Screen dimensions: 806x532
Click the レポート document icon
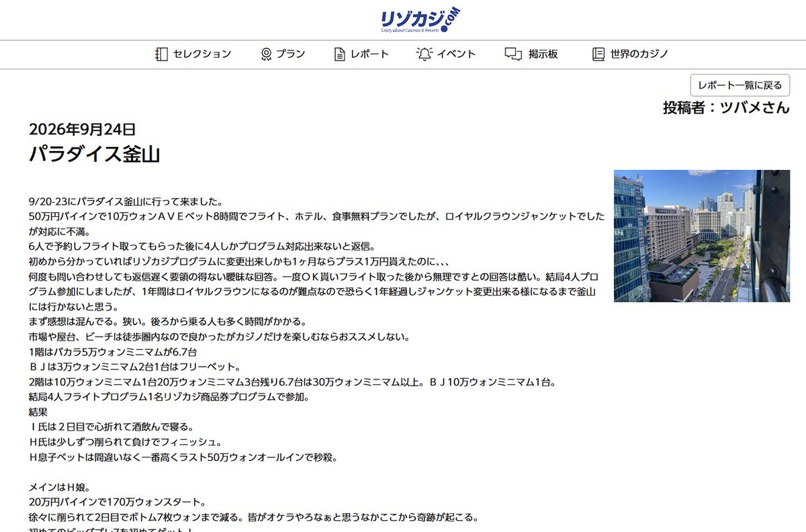click(340, 54)
